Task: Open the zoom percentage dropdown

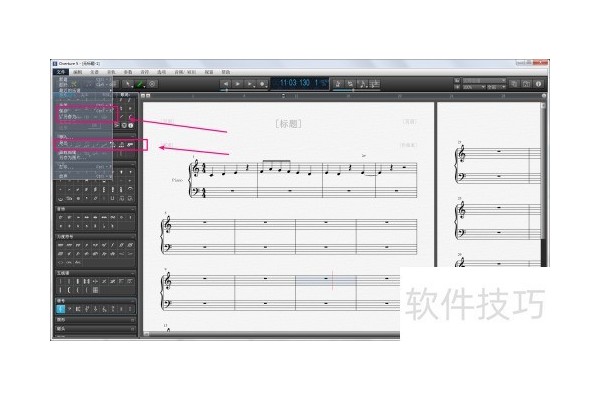Action: pyautogui.click(x=474, y=87)
